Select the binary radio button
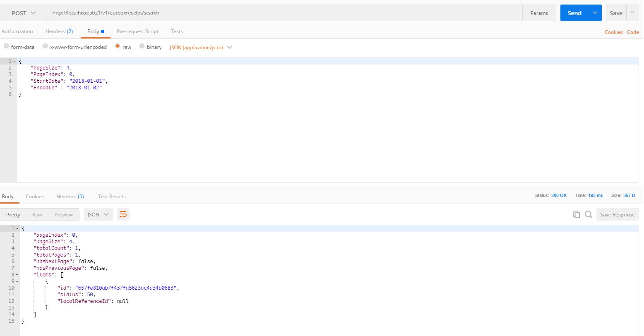Image resolution: width=644 pixels, height=336 pixels. click(x=142, y=46)
